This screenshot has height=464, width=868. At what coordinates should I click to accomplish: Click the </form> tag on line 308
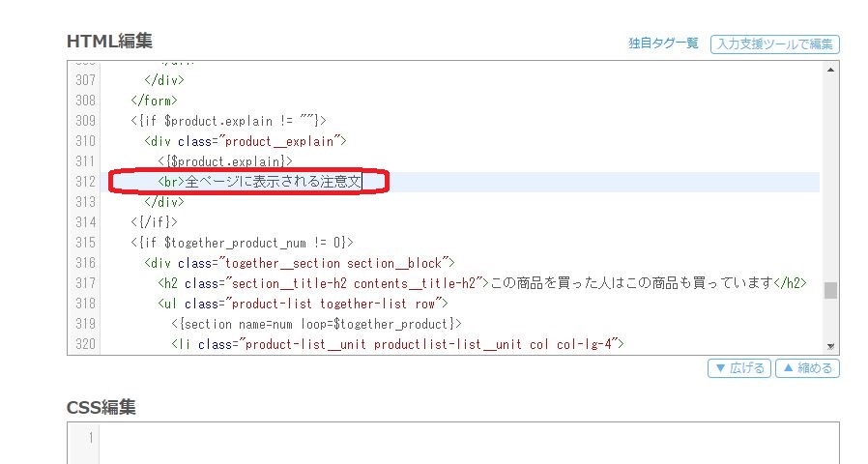(x=154, y=101)
